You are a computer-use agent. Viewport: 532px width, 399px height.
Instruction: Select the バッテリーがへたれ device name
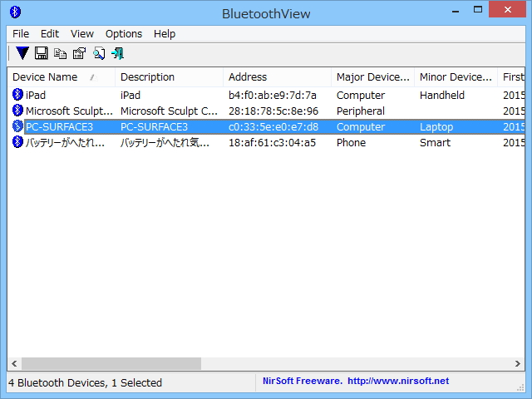(65, 142)
